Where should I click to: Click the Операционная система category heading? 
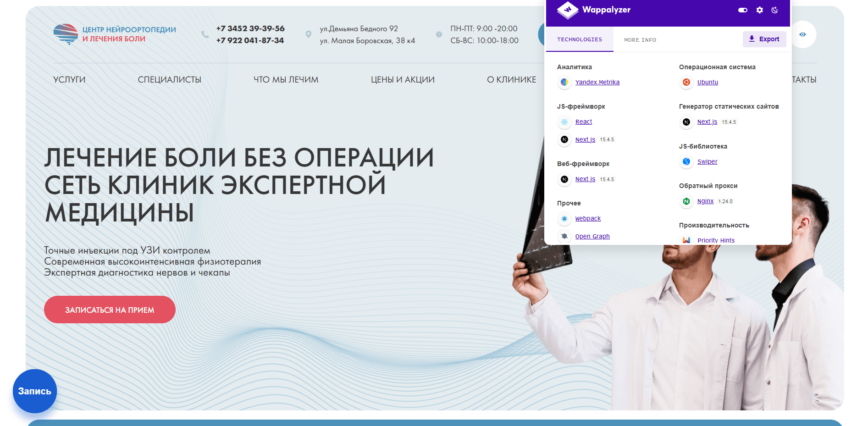pos(717,67)
